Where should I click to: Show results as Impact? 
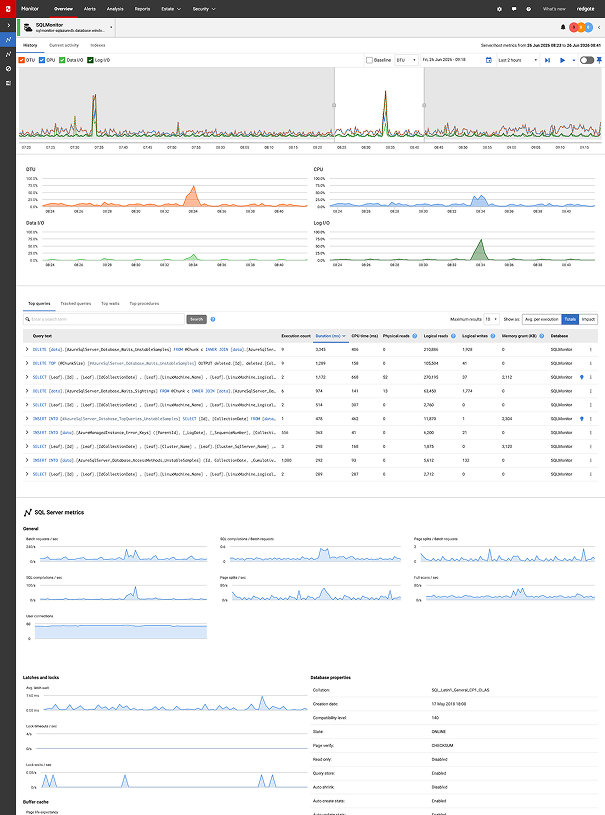(x=588, y=319)
